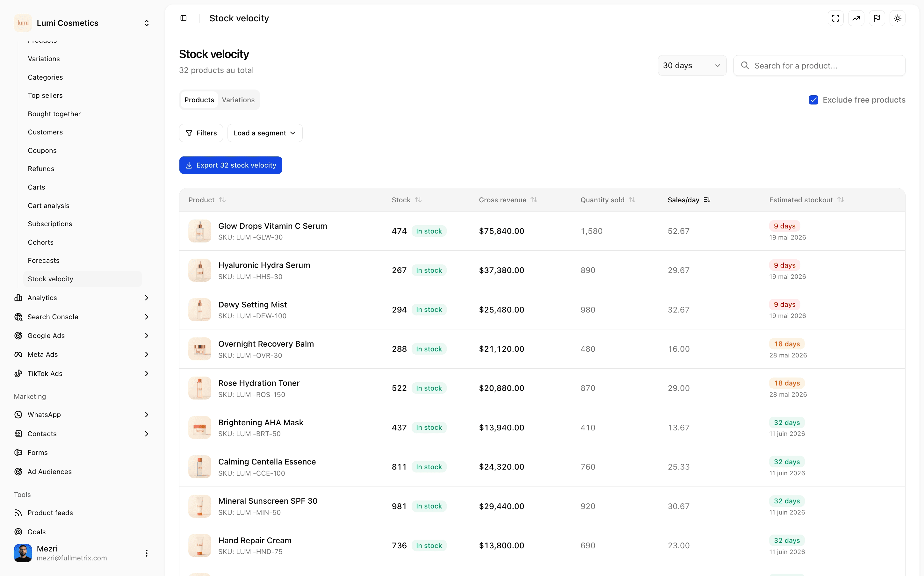The width and height of the screenshot is (924, 576).
Task: Open Refunds in sidebar
Action: tap(41, 169)
